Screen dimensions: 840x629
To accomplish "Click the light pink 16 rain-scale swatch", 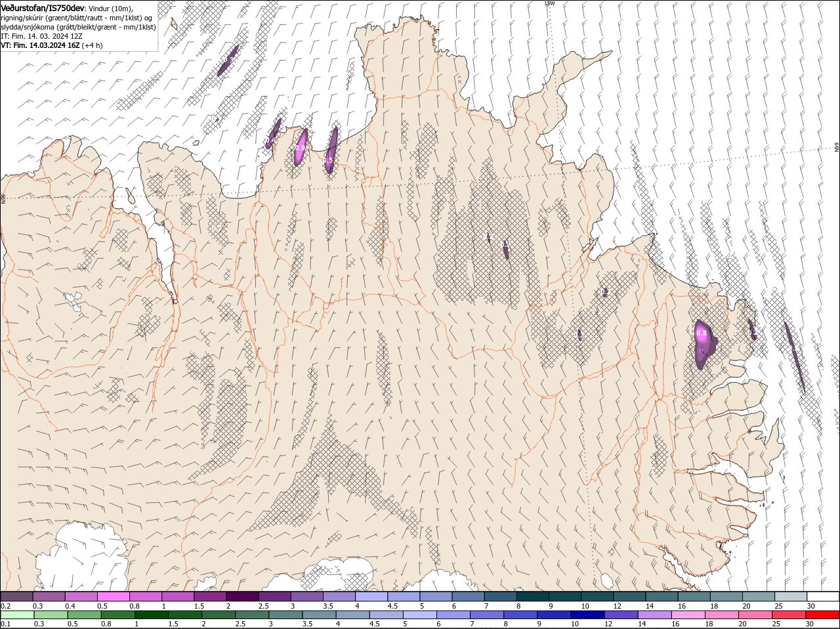I will tap(687, 615).
